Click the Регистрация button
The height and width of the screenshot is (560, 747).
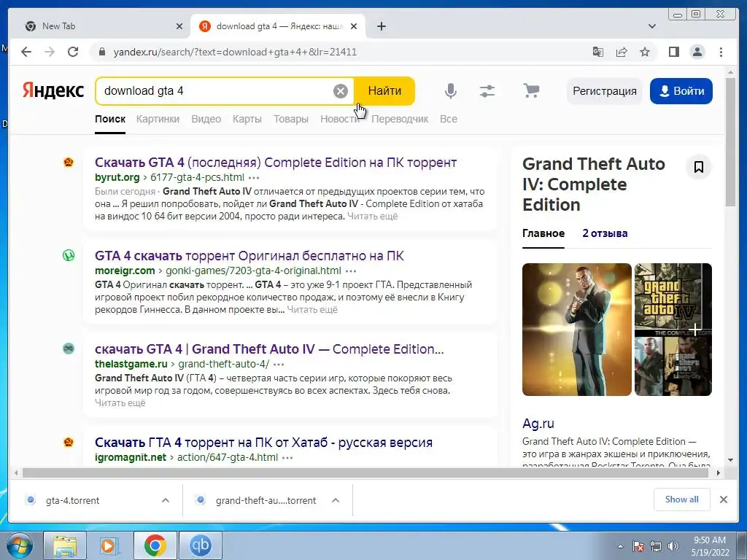pyautogui.click(x=605, y=91)
